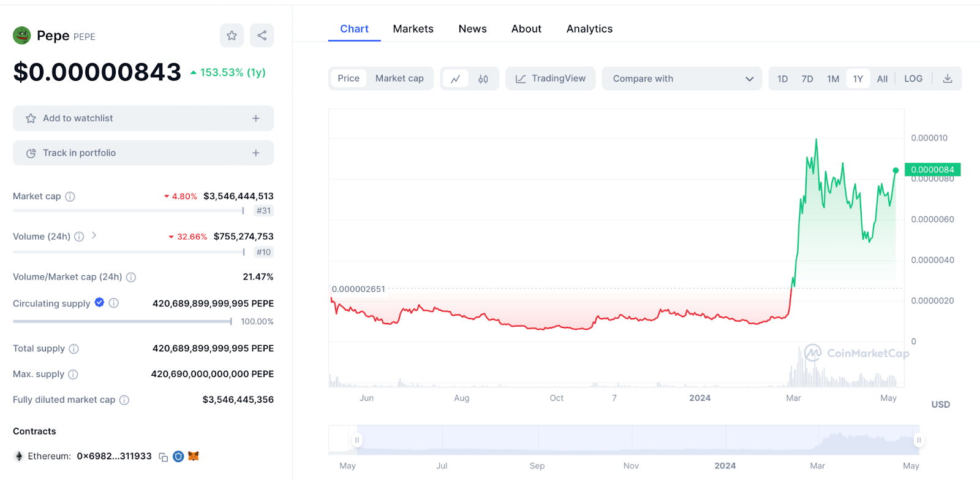Toggle LOG scale on chart

(x=913, y=78)
